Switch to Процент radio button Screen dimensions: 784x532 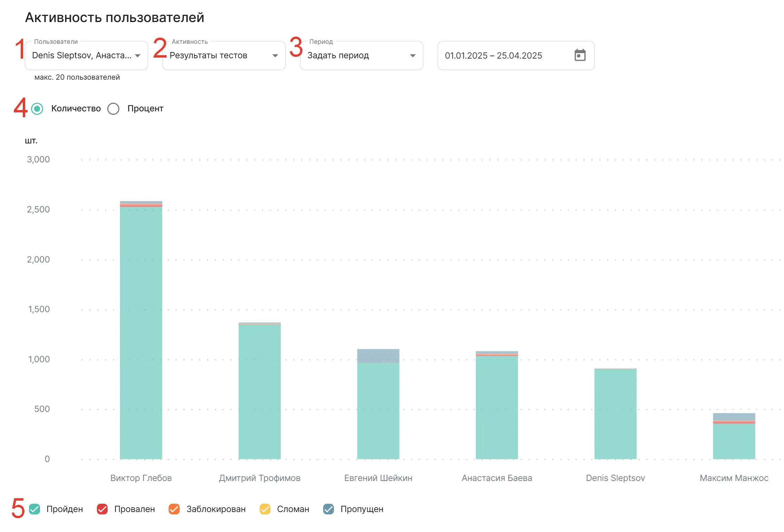pyautogui.click(x=113, y=109)
